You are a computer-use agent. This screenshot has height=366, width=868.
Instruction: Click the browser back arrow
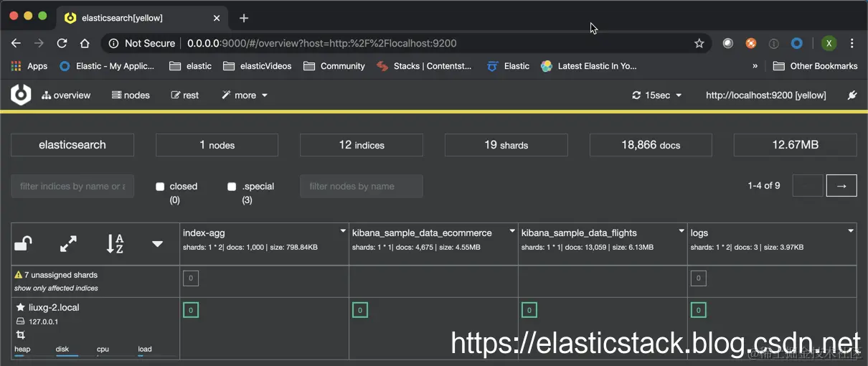coord(16,43)
